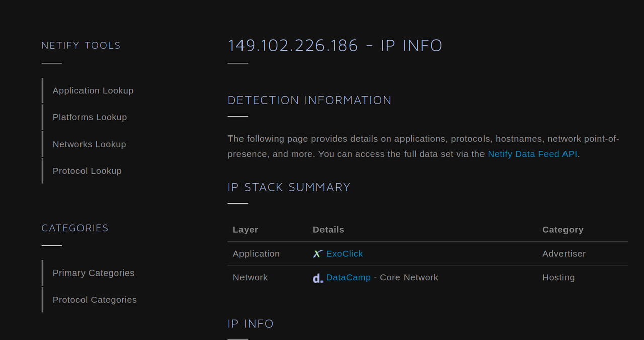The height and width of the screenshot is (340, 644).
Task: Click the ExoClick logo icon
Action: point(317,254)
